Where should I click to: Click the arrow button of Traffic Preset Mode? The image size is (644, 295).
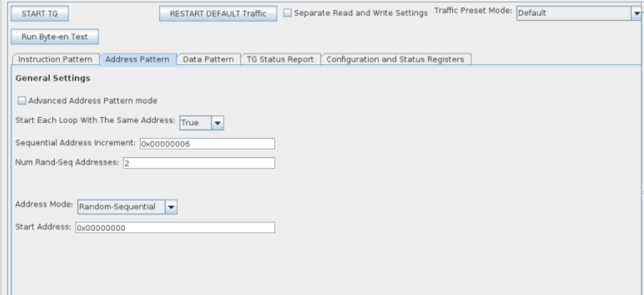tap(636, 13)
